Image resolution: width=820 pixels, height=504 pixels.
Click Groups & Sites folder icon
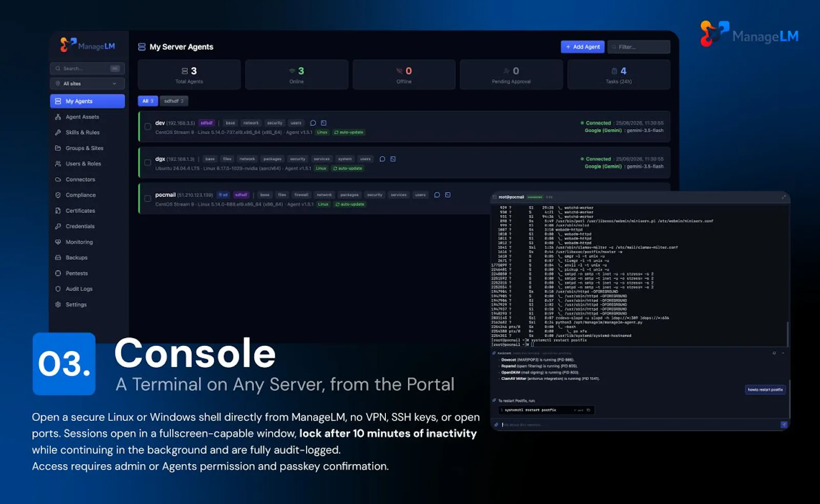tap(58, 148)
